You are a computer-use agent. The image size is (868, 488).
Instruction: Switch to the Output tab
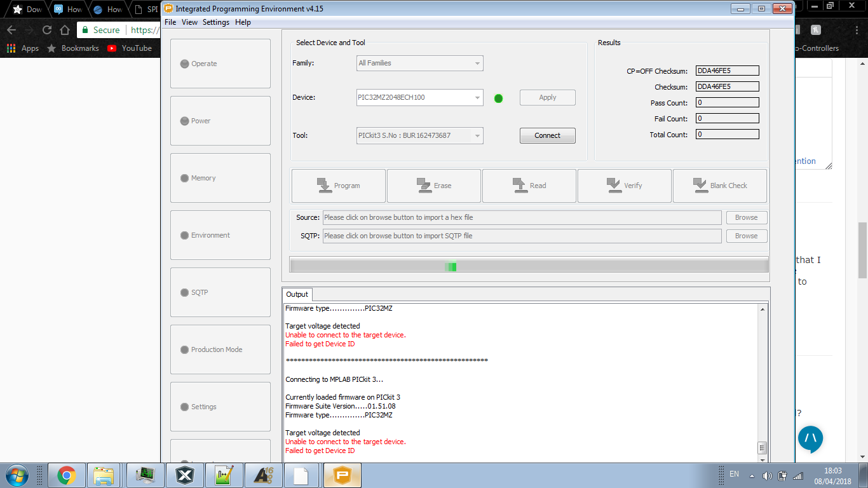point(297,294)
